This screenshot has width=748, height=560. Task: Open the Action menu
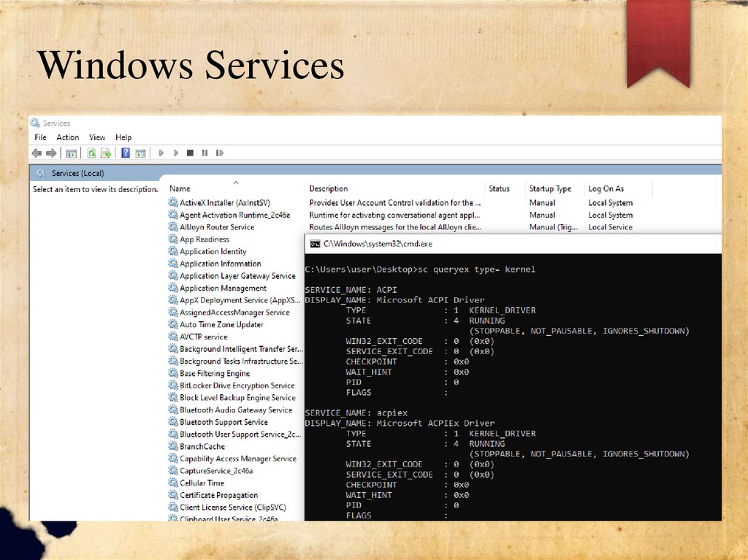pyautogui.click(x=67, y=137)
